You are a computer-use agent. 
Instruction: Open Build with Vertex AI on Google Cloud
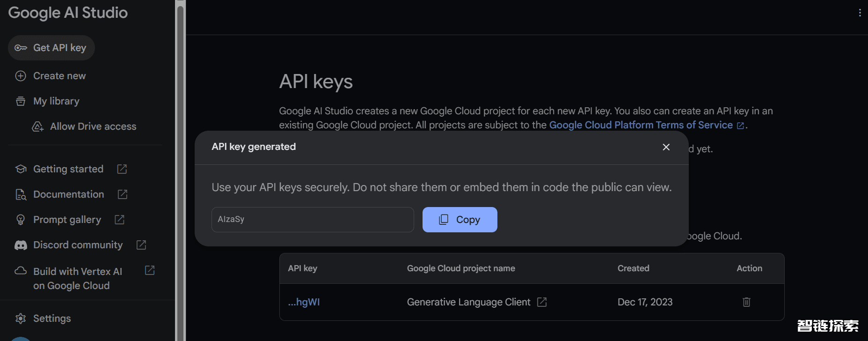(x=78, y=279)
